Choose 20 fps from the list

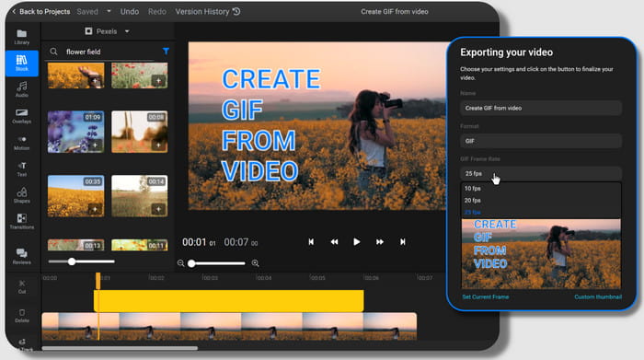(x=472, y=200)
